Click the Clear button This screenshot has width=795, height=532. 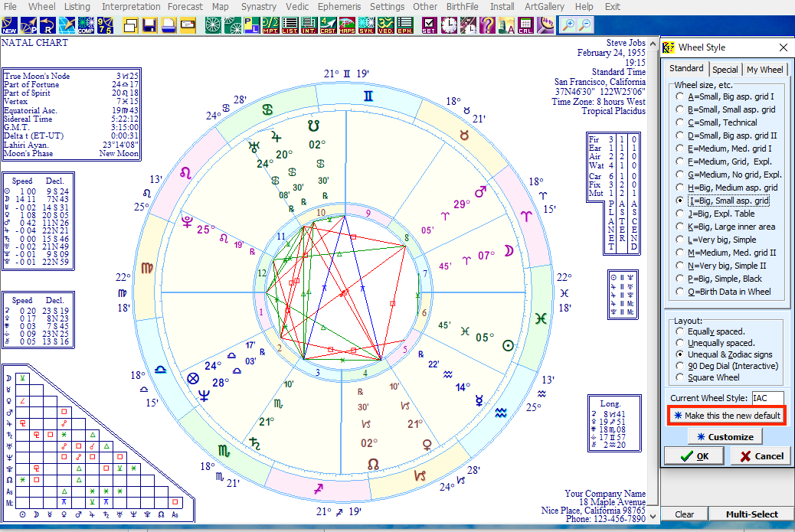coord(684,514)
